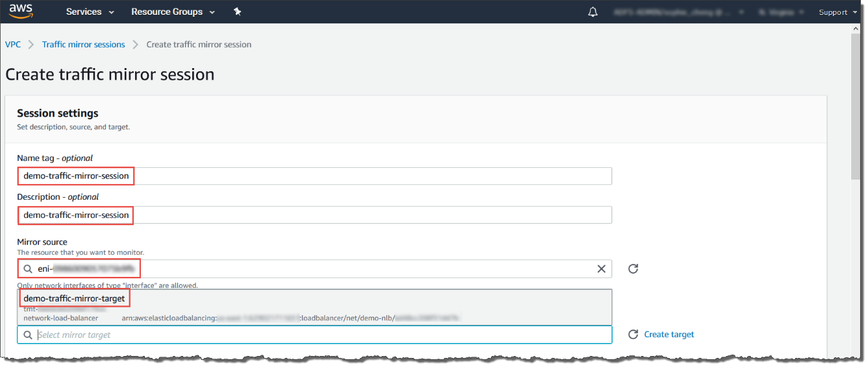The height and width of the screenshot is (367, 868).
Task: Refresh the mirror target list
Action: 633,335
